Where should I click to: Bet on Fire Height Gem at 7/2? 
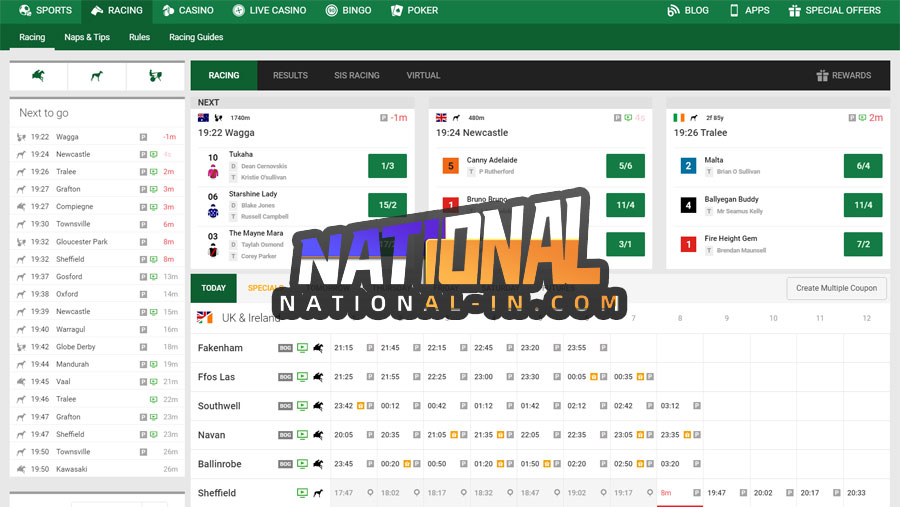tap(863, 244)
